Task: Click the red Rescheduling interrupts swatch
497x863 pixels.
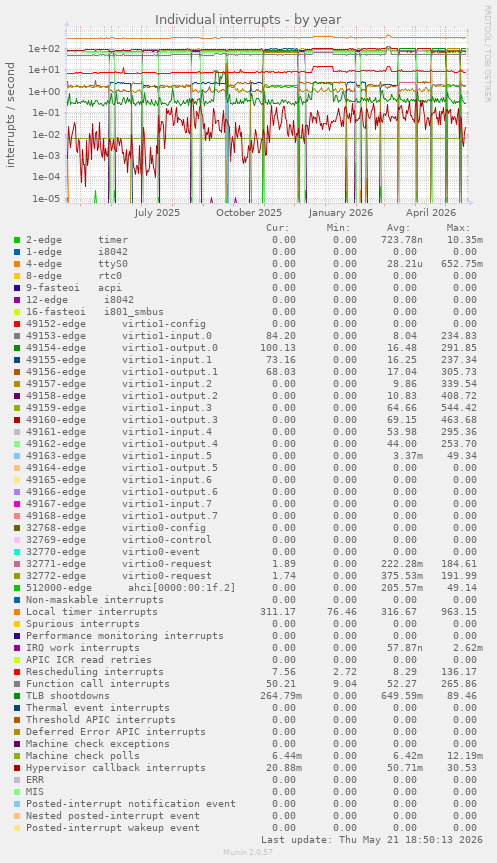Action: (x=17, y=672)
